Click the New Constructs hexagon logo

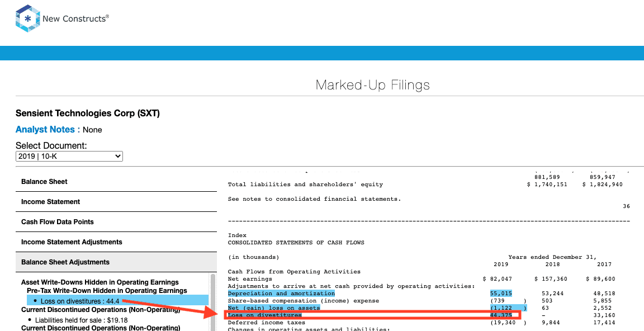click(28, 18)
